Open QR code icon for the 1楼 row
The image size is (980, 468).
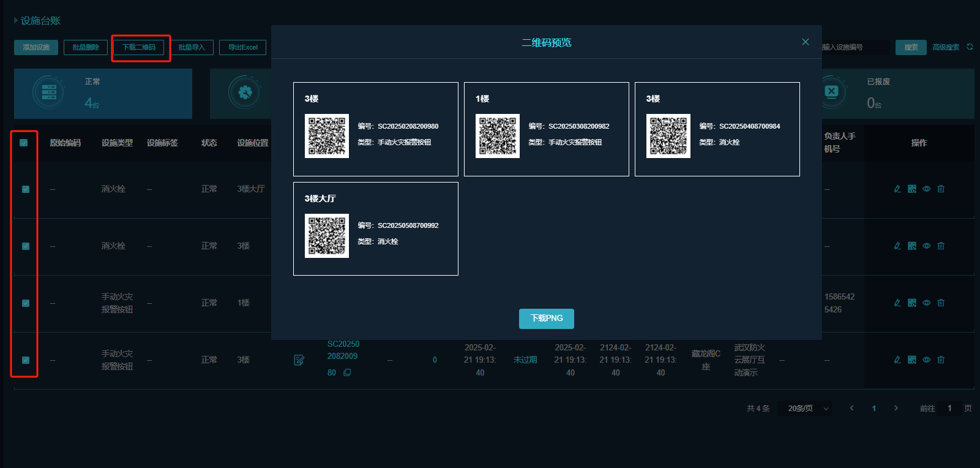pyautogui.click(x=912, y=303)
